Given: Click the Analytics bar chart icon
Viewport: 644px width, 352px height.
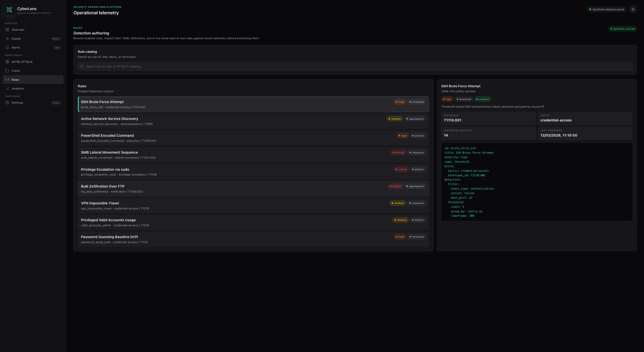Looking at the screenshot, I should 7,89.
